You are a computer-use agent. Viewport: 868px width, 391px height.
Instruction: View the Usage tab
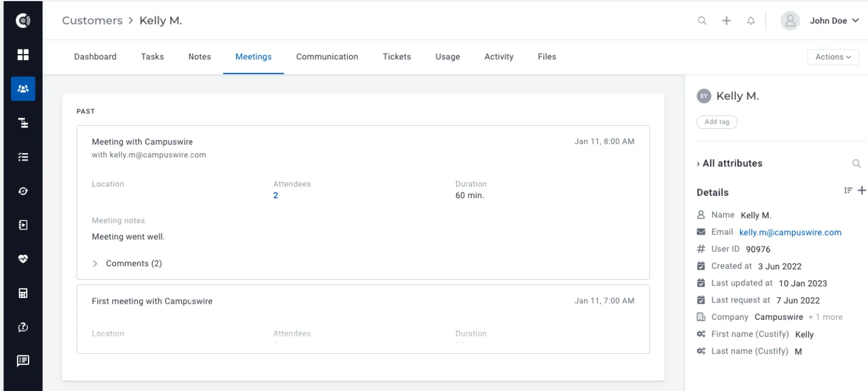pos(447,57)
